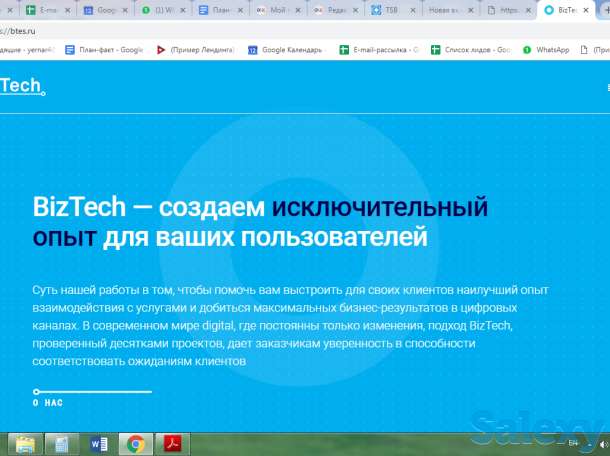Open the О НАС link
The width and height of the screenshot is (610, 456).
[x=47, y=403]
